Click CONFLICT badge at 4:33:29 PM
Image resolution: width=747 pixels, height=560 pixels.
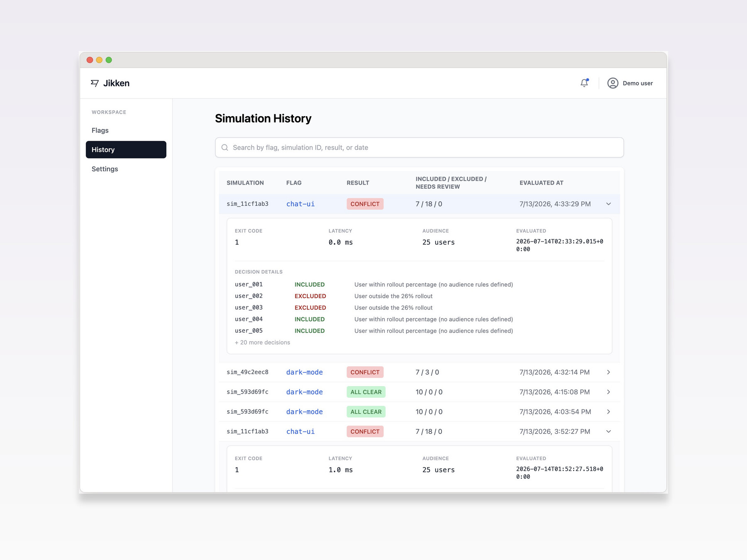tap(365, 204)
